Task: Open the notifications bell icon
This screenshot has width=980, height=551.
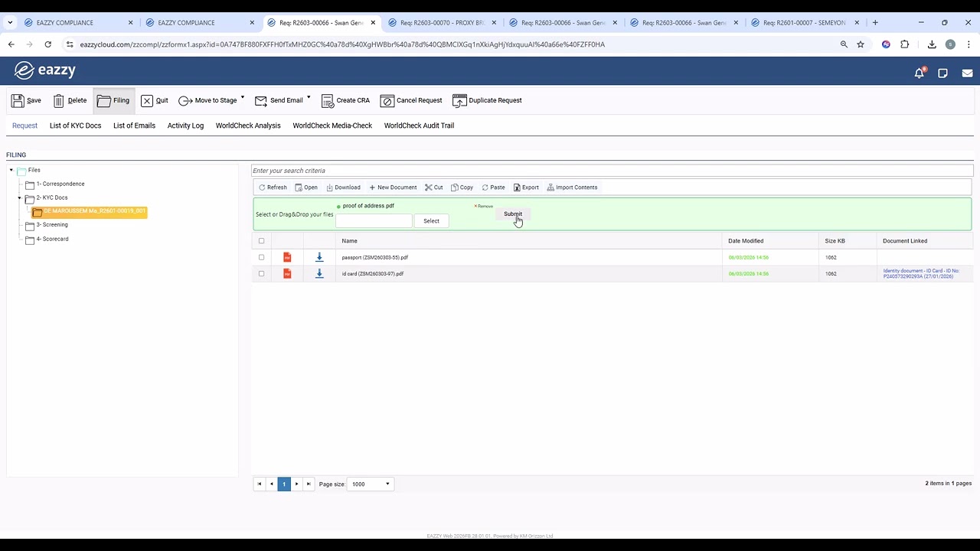Action: [920, 73]
